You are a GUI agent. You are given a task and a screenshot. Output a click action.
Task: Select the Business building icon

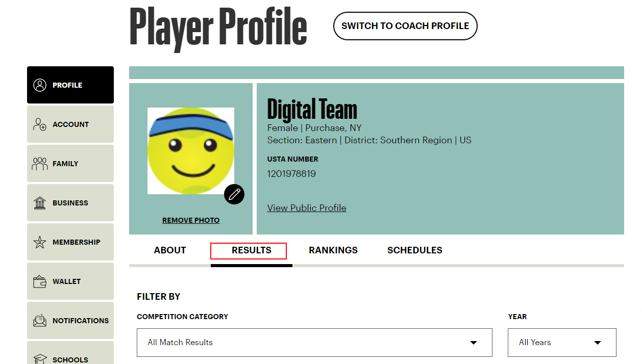tap(39, 202)
